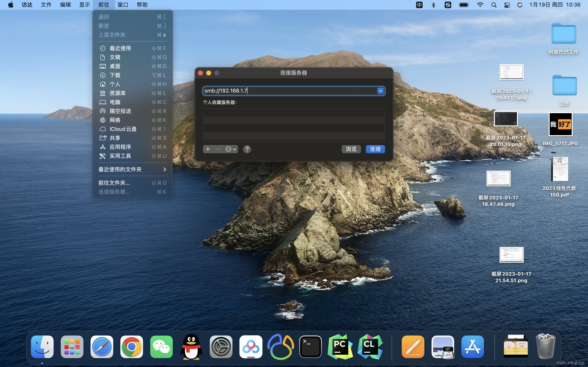Click the add favorite server plus button

click(208, 149)
